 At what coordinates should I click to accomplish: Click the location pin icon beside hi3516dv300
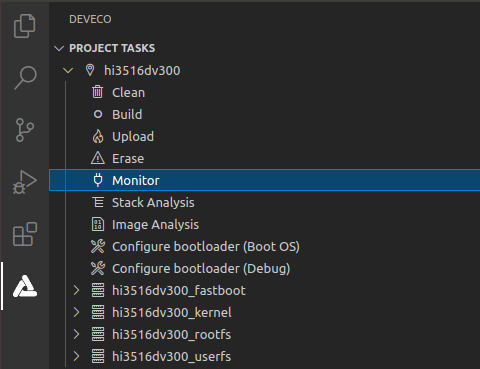coord(90,70)
